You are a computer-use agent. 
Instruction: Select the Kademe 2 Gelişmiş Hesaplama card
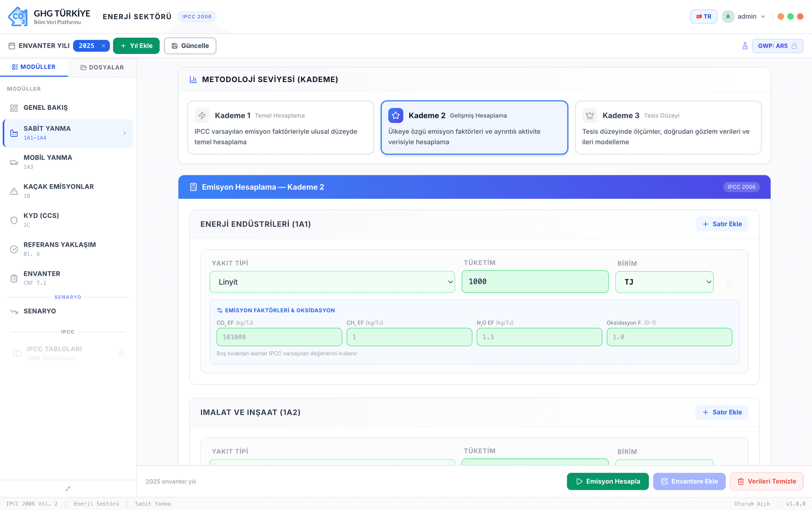point(474,127)
